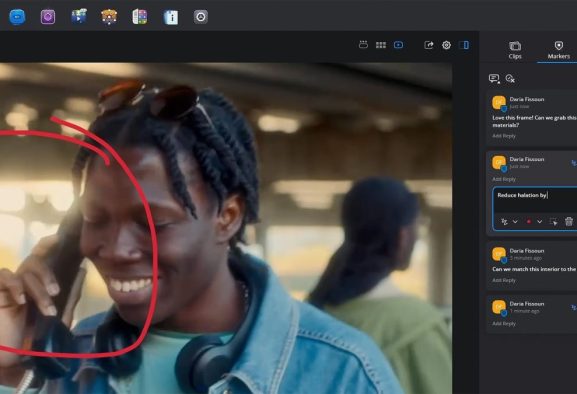This screenshot has width=577, height=394.
Task: Delete the comment with the trash icon
Action: [x=569, y=221]
